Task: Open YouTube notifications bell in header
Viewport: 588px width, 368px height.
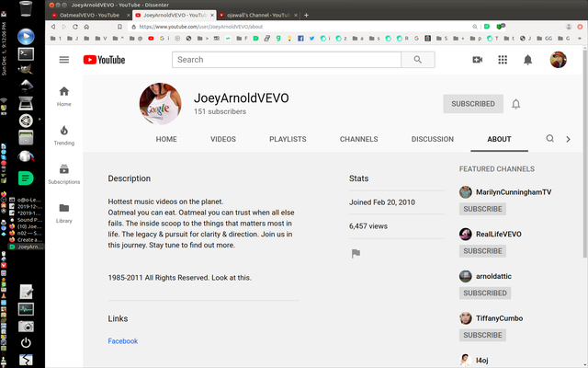Action: [527, 60]
